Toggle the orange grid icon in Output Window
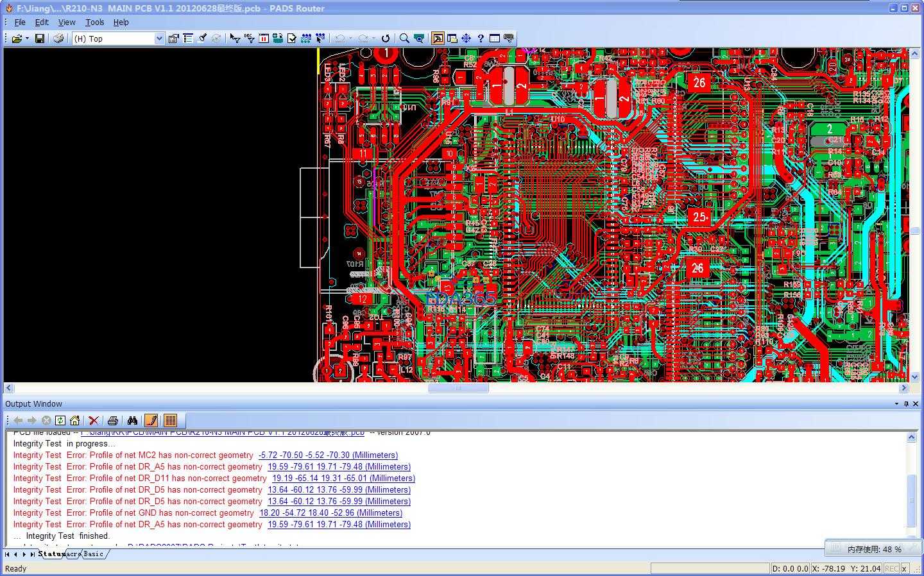Screen dimensions: 924x576 pos(170,421)
